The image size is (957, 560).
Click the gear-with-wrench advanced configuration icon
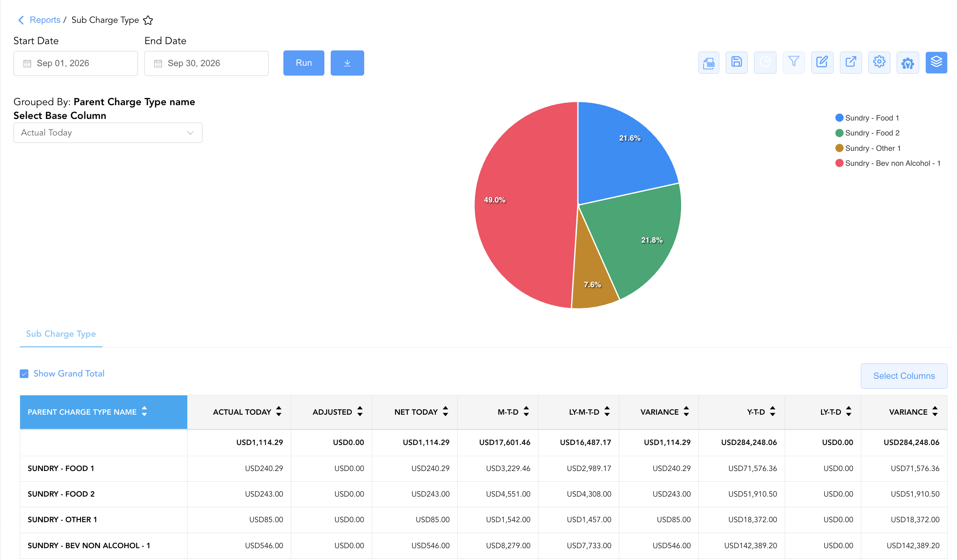908,63
